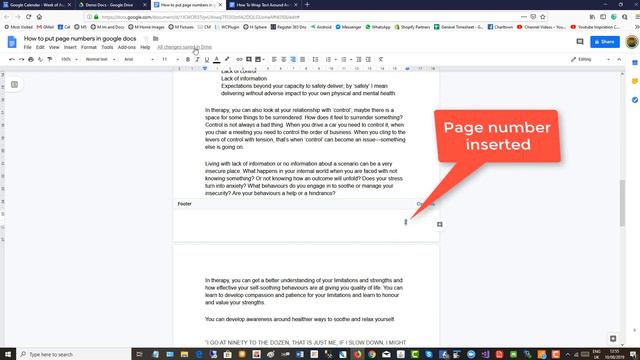
Task: Open the View menu
Action: click(54, 47)
